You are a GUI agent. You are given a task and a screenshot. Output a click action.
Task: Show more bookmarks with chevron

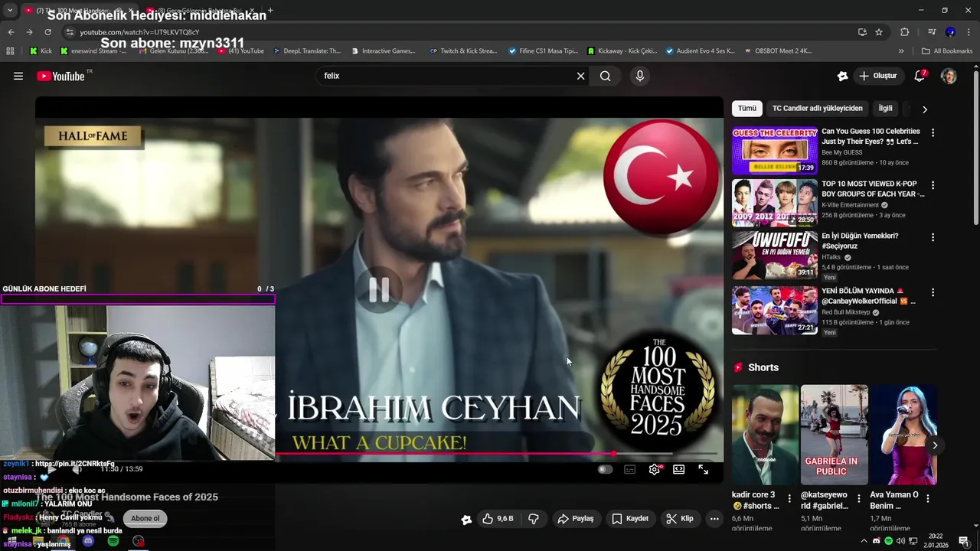(901, 51)
